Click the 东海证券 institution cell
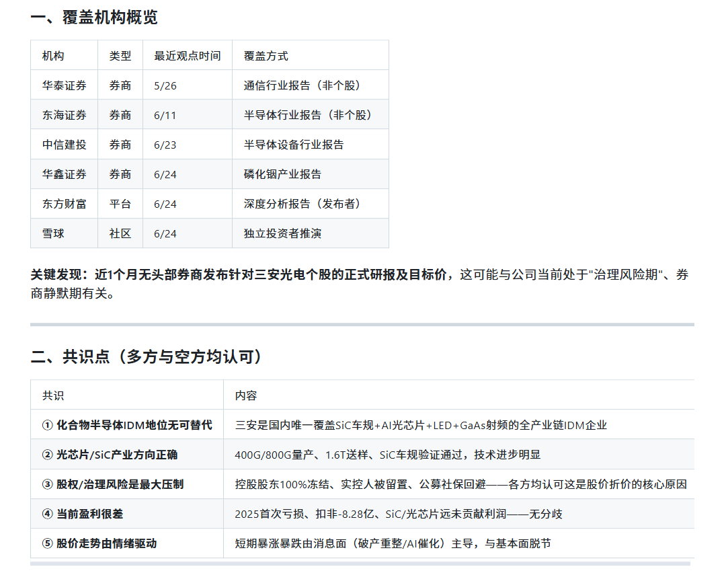This screenshot has height=573, width=728. click(64, 115)
